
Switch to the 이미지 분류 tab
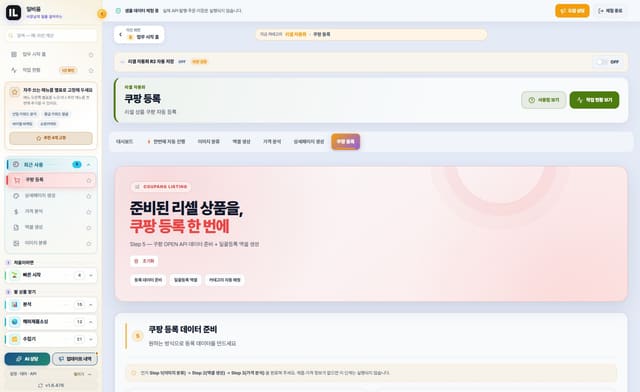(209, 142)
